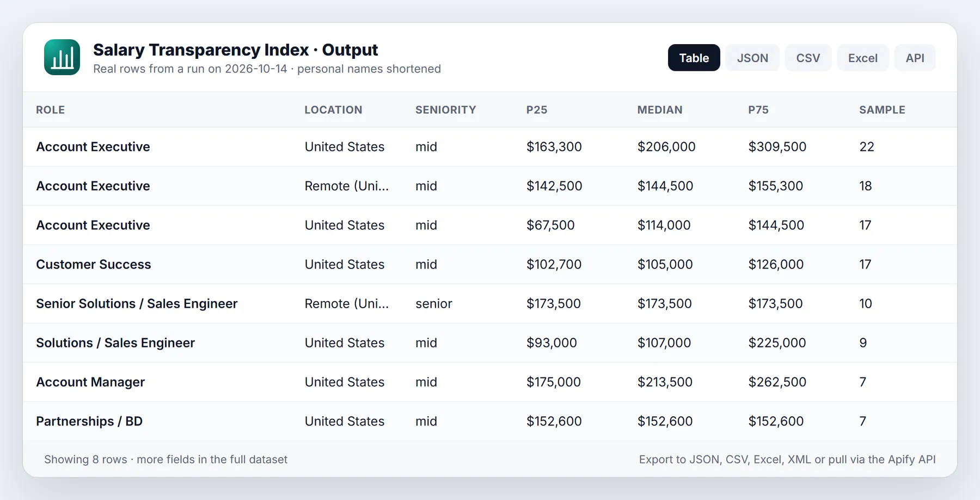Click the $225,000 P75 value
The image size is (980, 500).
[x=777, y=343]
